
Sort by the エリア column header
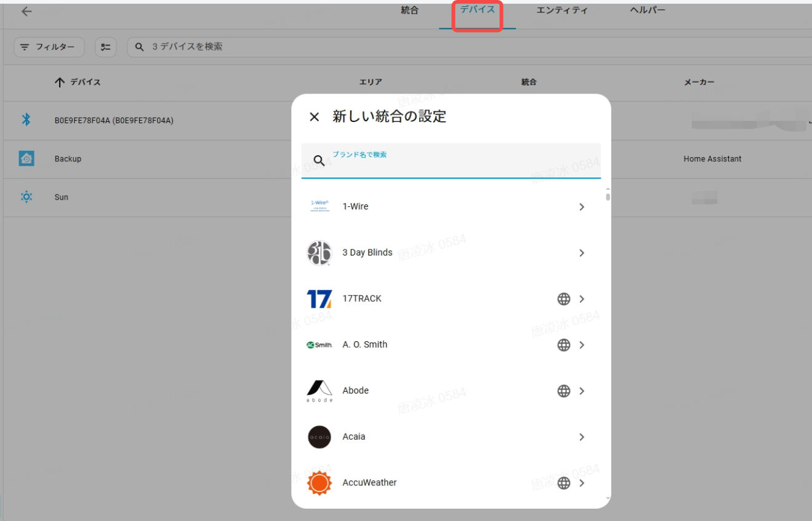point(371,82)
